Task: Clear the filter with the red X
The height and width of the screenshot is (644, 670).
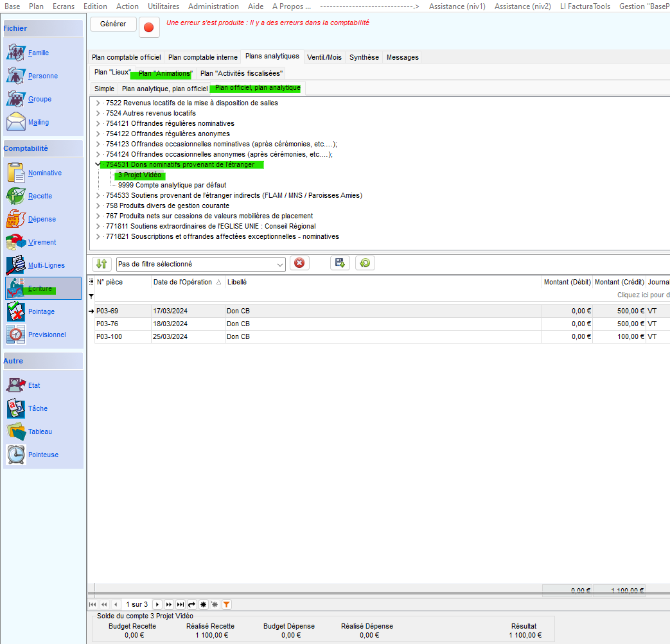Action: point(299,263)
